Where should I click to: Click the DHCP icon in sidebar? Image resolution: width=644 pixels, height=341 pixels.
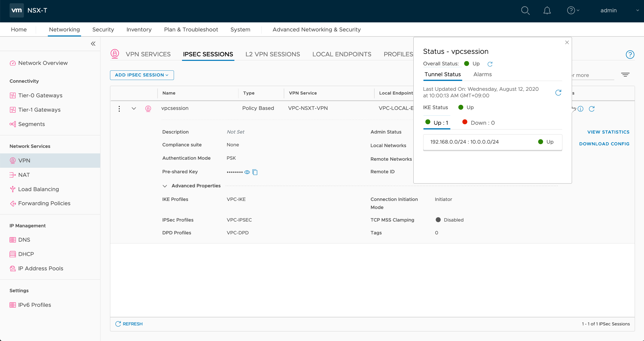[13, 254]
